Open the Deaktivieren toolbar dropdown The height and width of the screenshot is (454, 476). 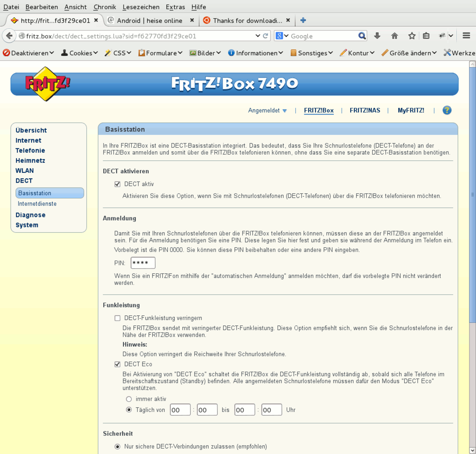[28, 53]
